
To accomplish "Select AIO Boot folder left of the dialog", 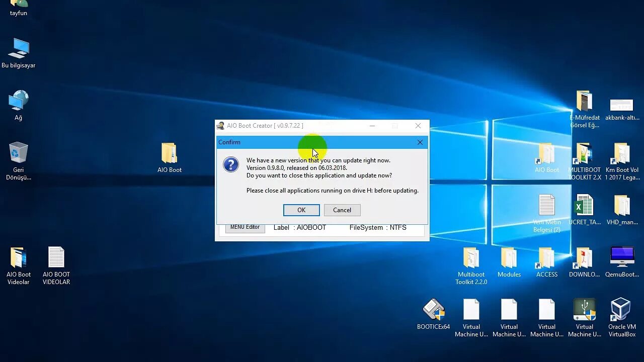I will coord(170,158).
